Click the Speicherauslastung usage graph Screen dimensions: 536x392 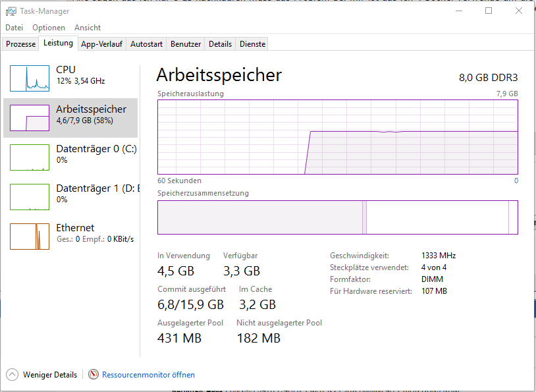[338, 137]
